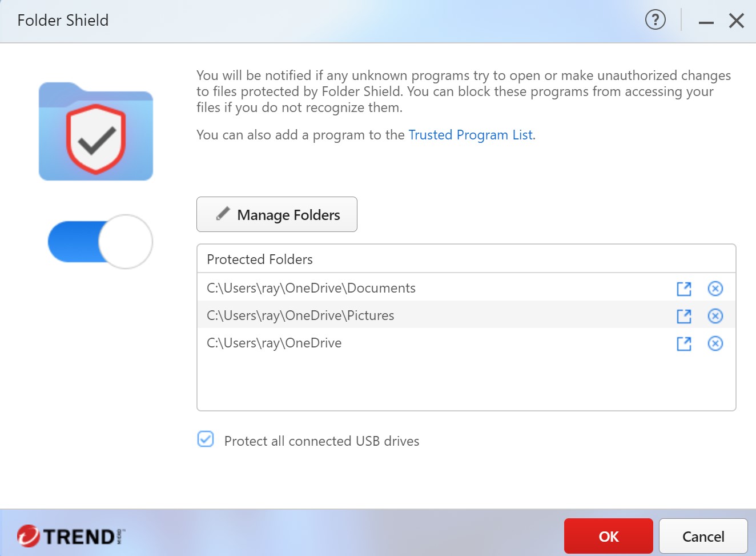The image size is (756, 556).
Task: Remove the C:\Users\ray\OneDrive folder entry
Action: point(715,344)
